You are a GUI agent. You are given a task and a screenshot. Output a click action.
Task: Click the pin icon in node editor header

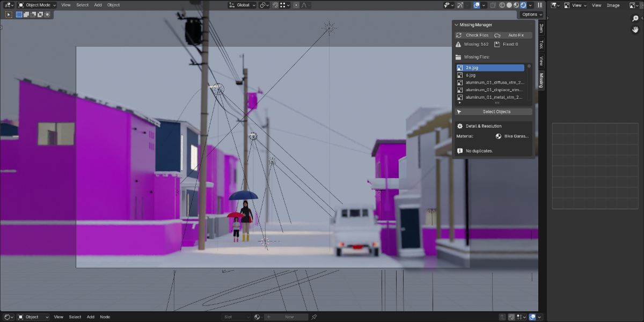coord(314,317)
